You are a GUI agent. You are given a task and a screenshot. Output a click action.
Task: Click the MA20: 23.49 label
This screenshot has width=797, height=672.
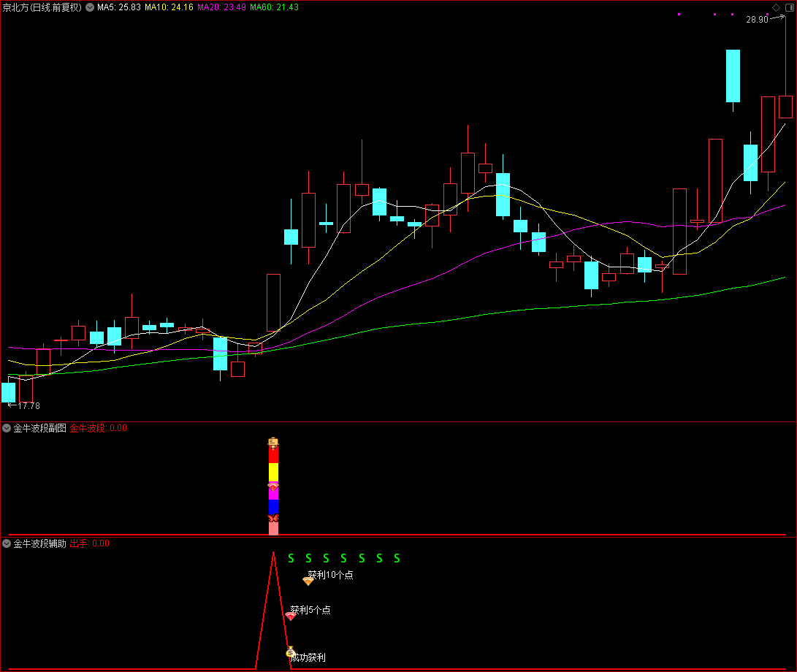[221, 7]
